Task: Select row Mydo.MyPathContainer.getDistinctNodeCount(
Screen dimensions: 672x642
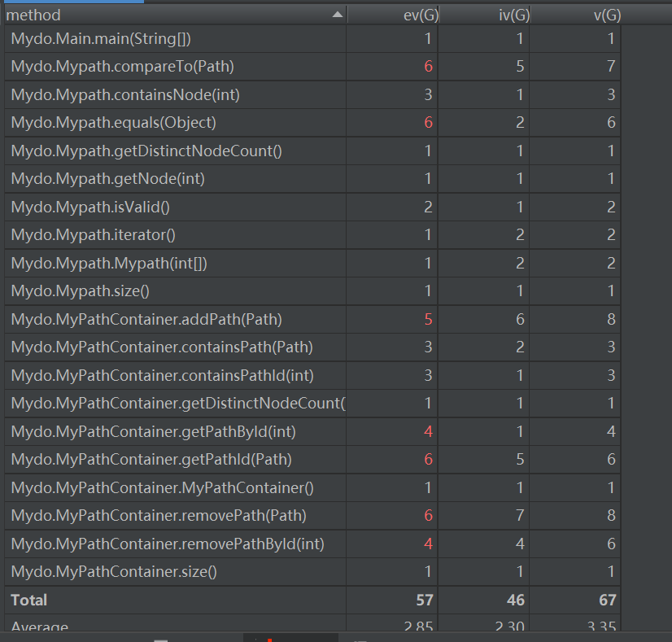Action: [x=312, y=404]
